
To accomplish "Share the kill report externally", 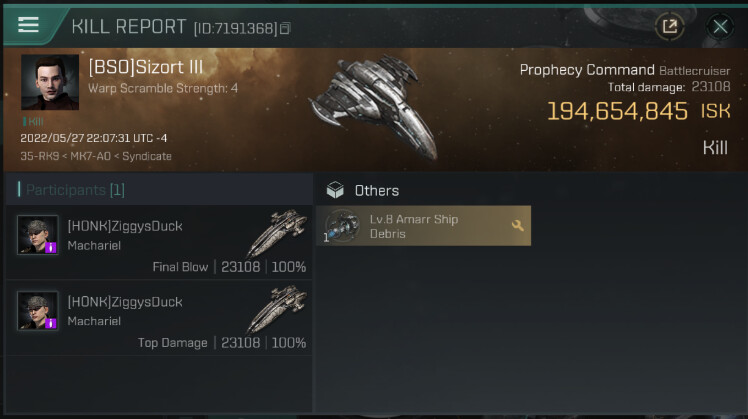I will point(669,27).
